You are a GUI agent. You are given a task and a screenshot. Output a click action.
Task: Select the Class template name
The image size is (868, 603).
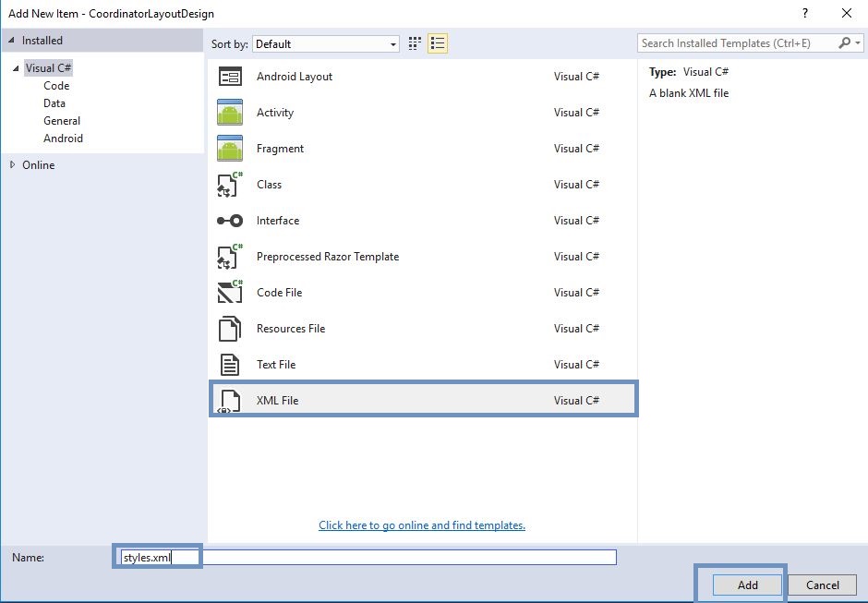coord(269,185)
